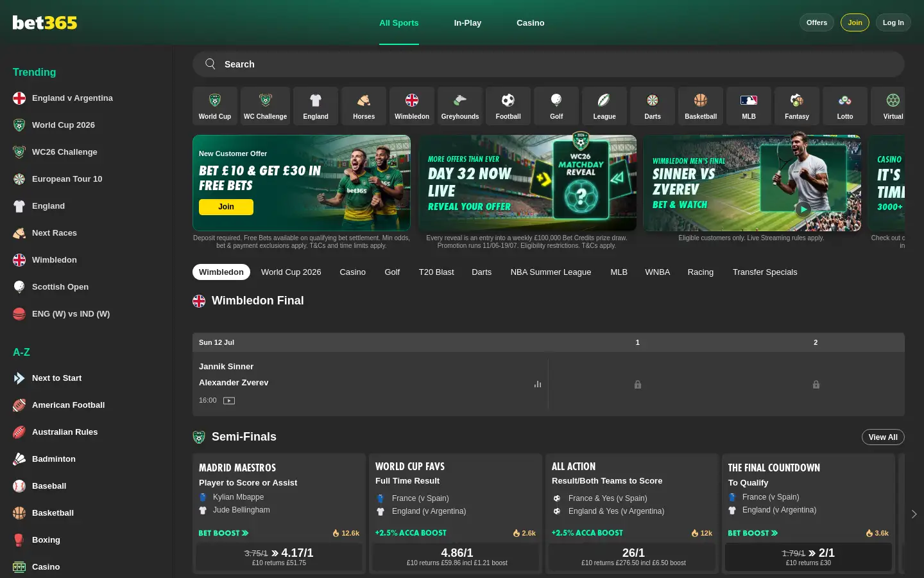This screenshot has height=578, width=924.
Task: Click the header Join button
Action: 855,22
